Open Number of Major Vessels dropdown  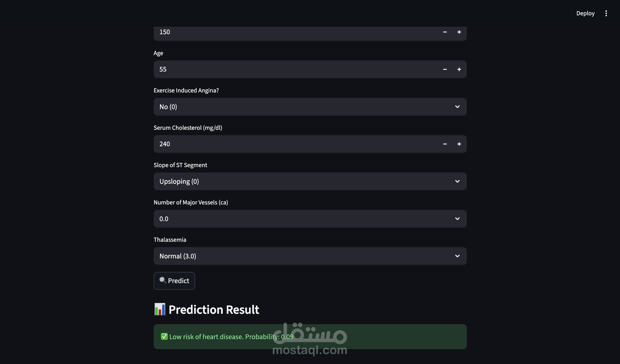(310, 219)
